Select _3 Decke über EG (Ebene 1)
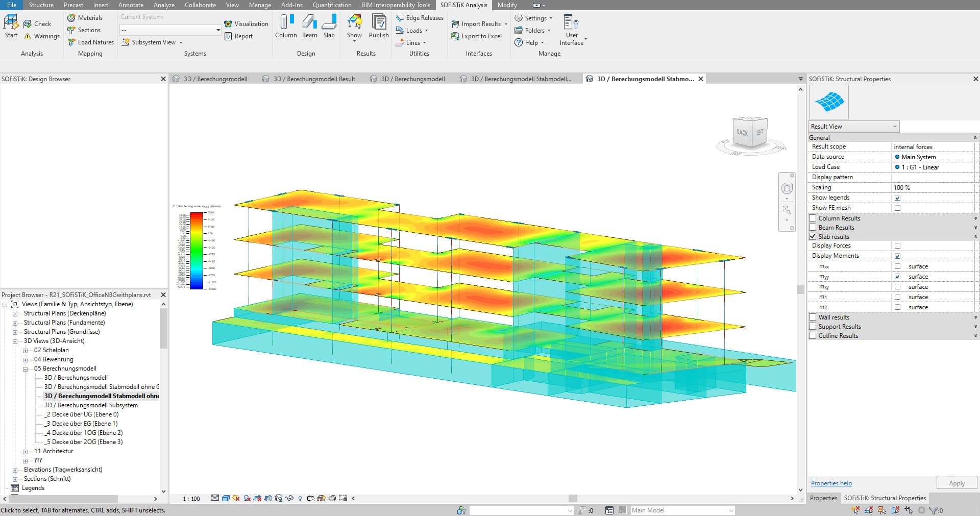980x516 pixels. click(81, 424)
